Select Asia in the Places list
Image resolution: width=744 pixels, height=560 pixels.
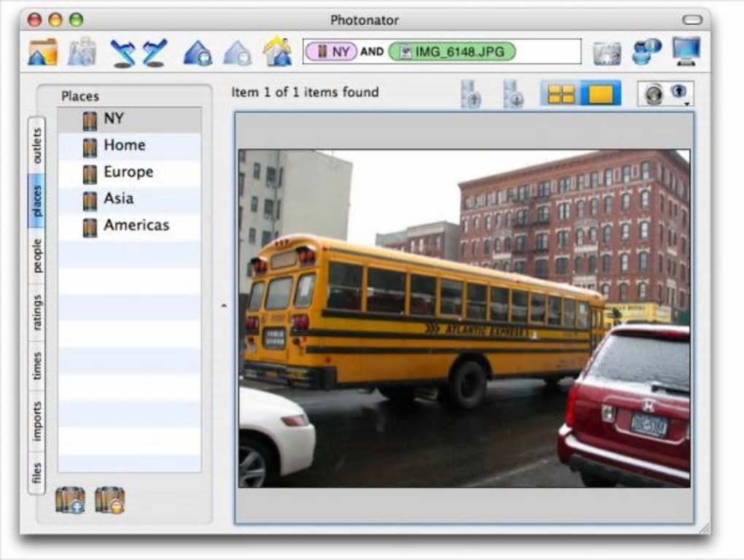tap(130, 199)
